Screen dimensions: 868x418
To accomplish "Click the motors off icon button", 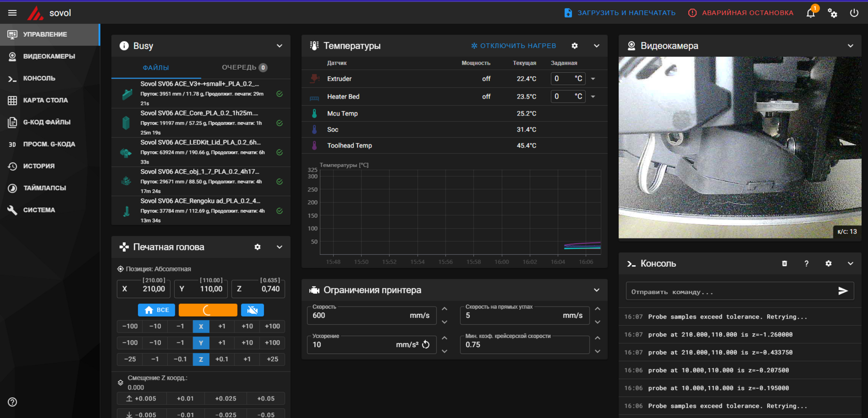I will click(x=252, y=310).
